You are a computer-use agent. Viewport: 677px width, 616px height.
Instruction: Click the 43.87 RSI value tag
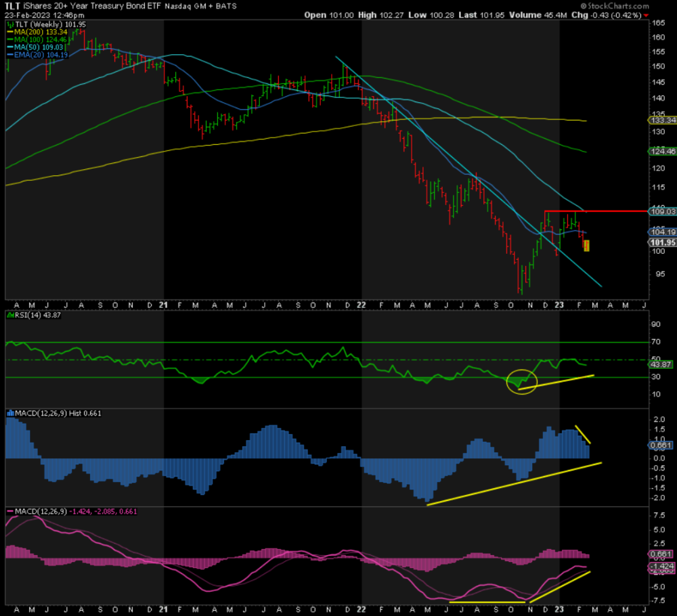(661, 364)
